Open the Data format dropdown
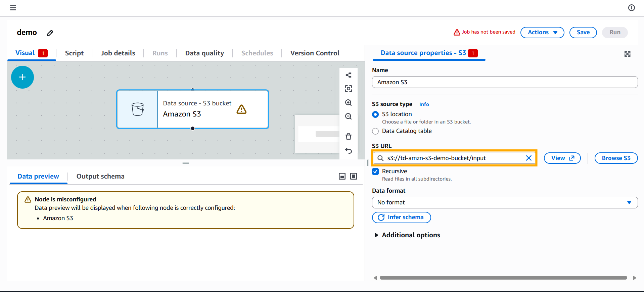 [505, 202]
